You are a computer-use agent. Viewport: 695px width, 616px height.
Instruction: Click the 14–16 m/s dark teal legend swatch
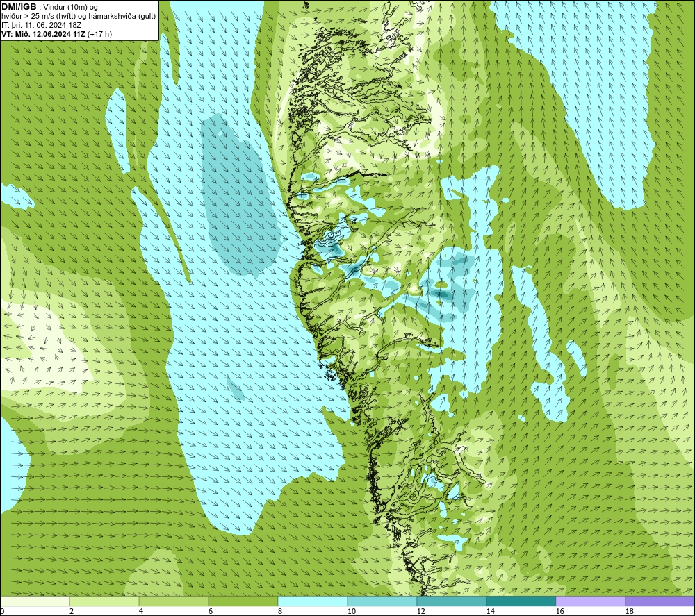click(x=521, y=601)
